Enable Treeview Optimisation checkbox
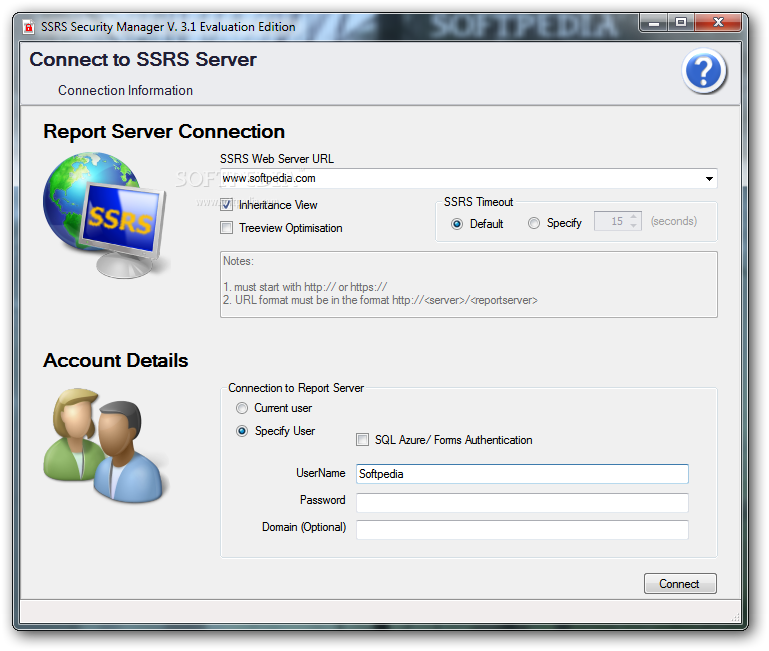Image resolution: width=769 pixels, height=651 pixels. tap(226, 228)
